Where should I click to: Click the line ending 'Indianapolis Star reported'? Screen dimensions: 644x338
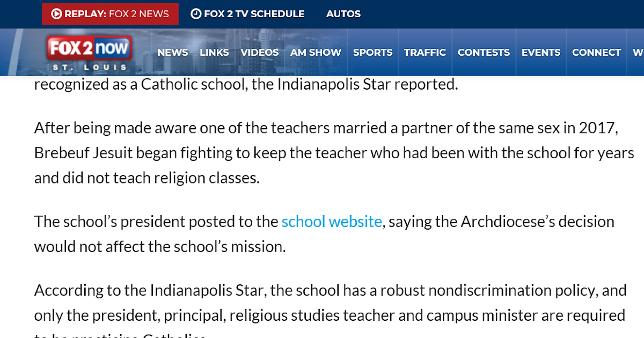point(246,85)
